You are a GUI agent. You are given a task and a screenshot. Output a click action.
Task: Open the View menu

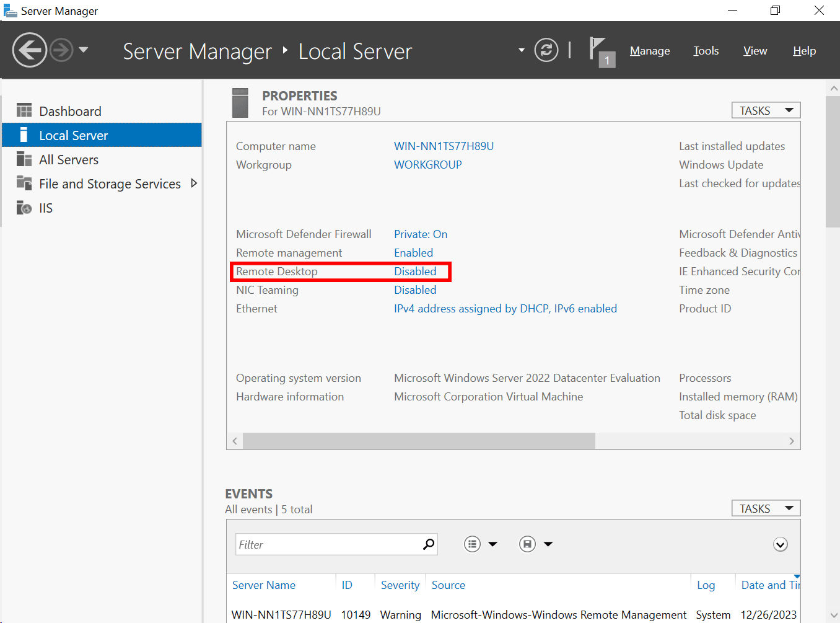755,51
